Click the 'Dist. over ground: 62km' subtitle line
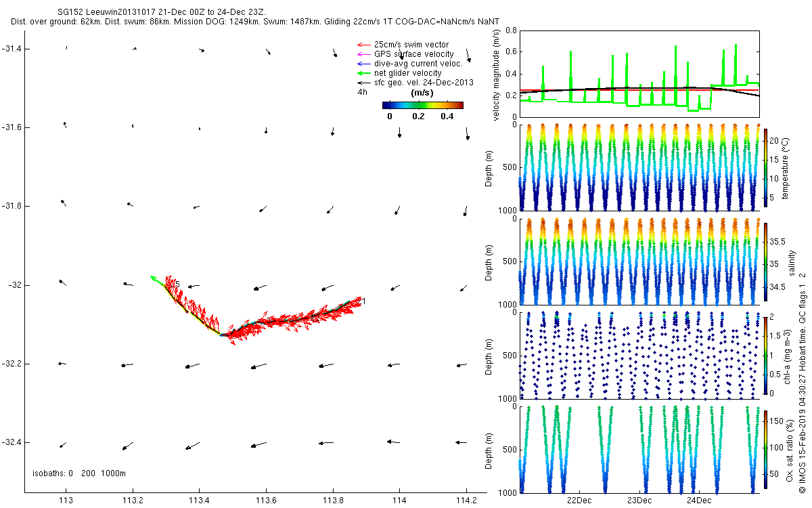This screenshot has height=508, width=812. [255, 22]
